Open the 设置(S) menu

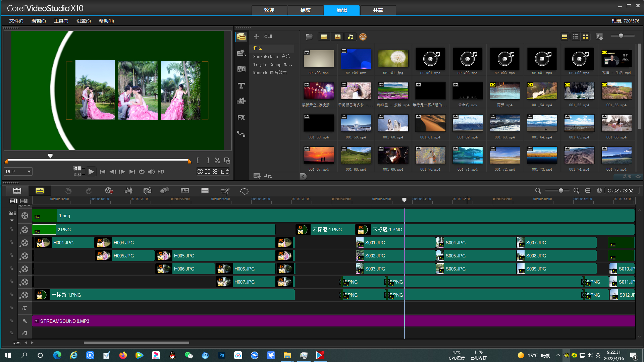[84, 21]
